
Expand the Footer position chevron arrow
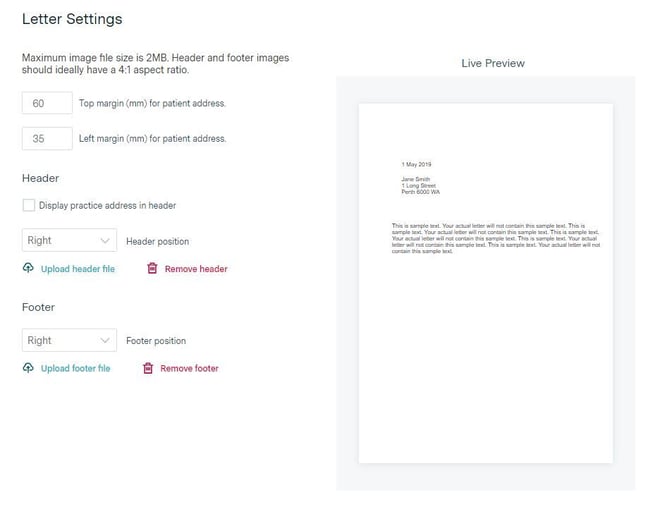pyautogui.click(x=106, y=341)
